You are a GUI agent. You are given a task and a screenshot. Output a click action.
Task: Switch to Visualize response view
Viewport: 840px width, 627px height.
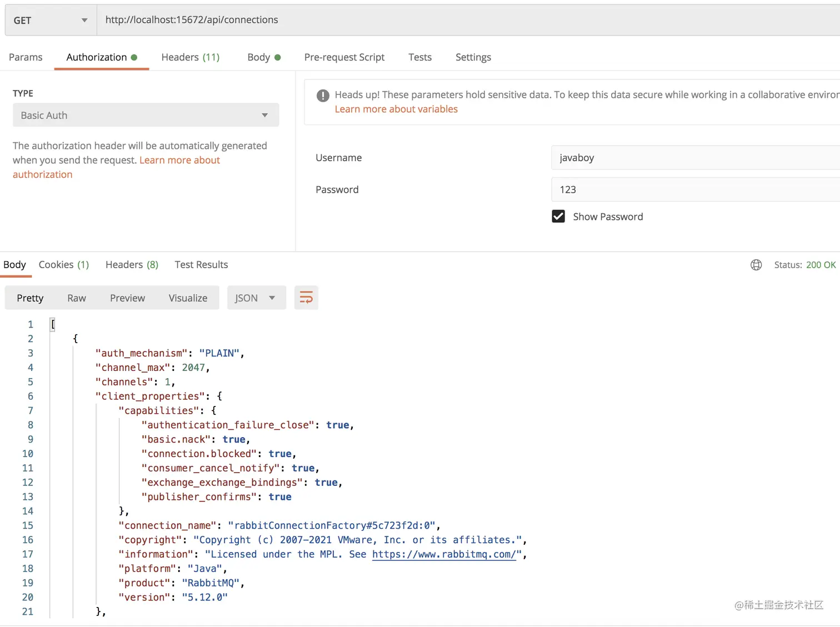[x=188, y=298]
